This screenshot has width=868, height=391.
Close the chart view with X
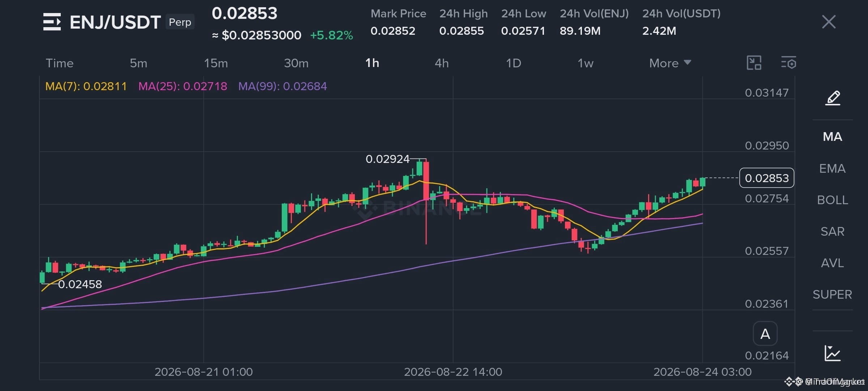click(x=829, y=22)
